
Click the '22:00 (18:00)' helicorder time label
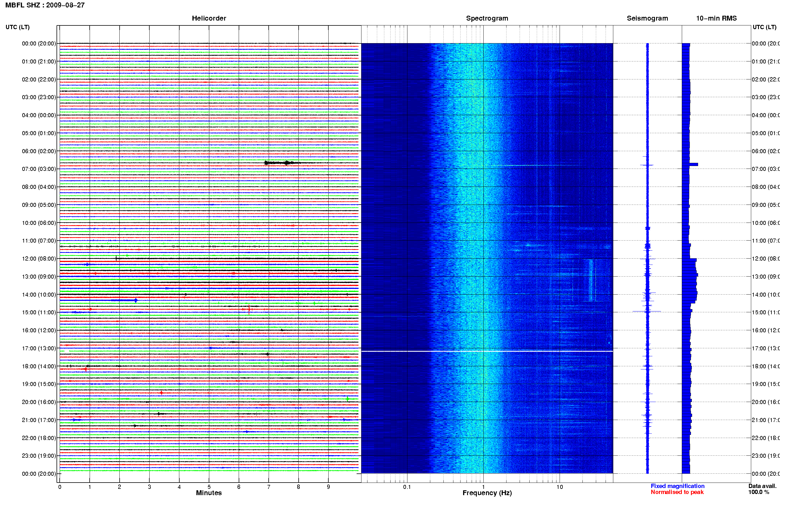pos(39,438)
